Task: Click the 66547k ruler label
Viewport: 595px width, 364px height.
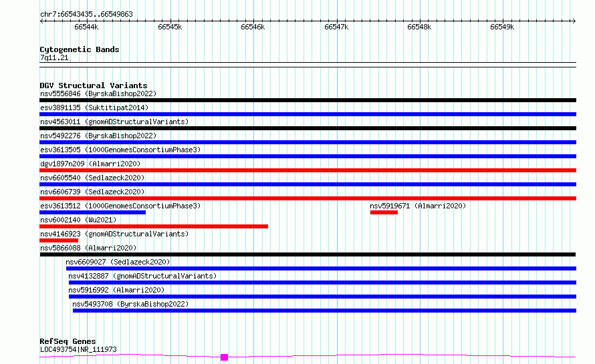Action: coord(336,27)
